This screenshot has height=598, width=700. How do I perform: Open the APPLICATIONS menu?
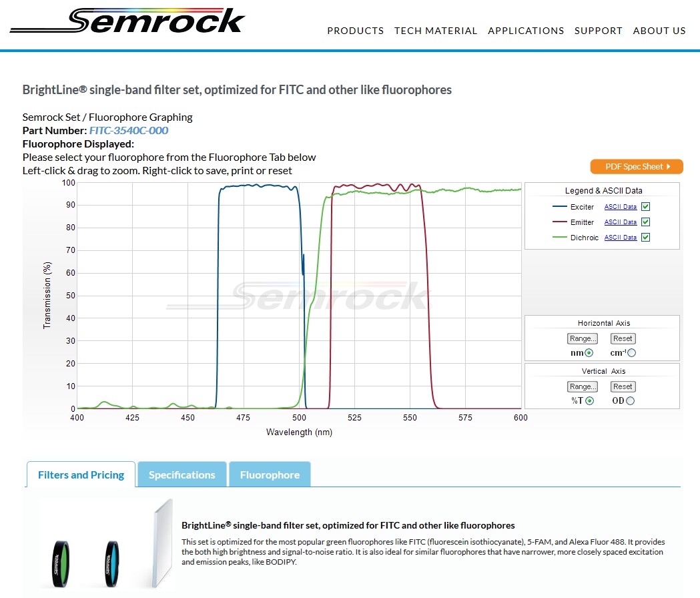pyautogui.click(x=526, y=31)
